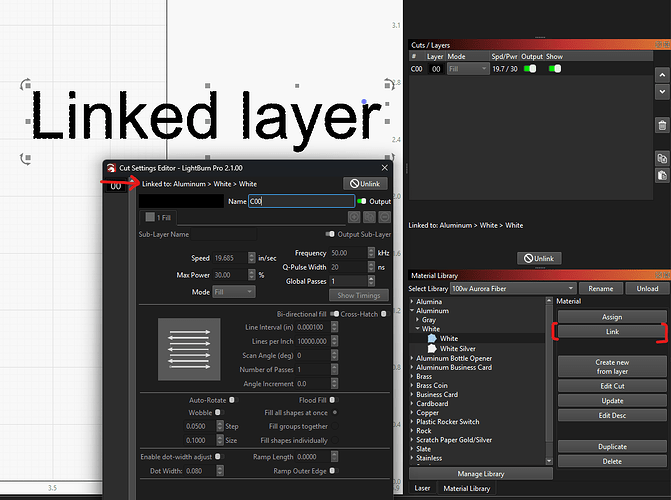
Task: Close the Cut Settings Editor dialog
Action: [384, 168]
